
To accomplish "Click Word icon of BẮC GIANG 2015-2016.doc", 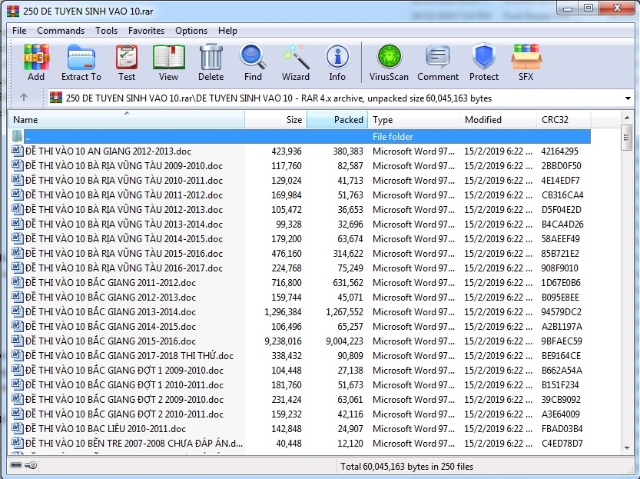I will [17, 341].
